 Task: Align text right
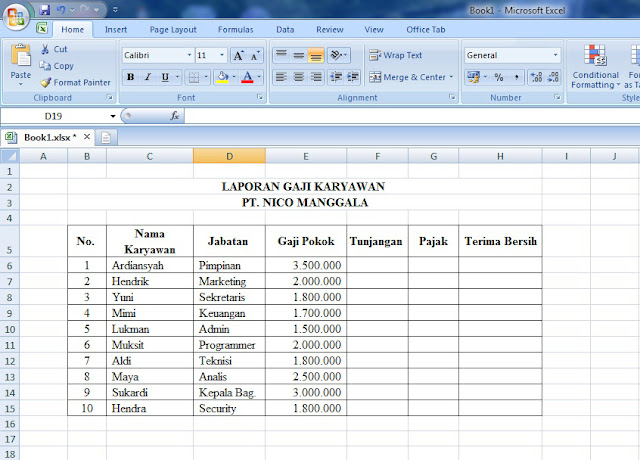[x=316, y=77]
